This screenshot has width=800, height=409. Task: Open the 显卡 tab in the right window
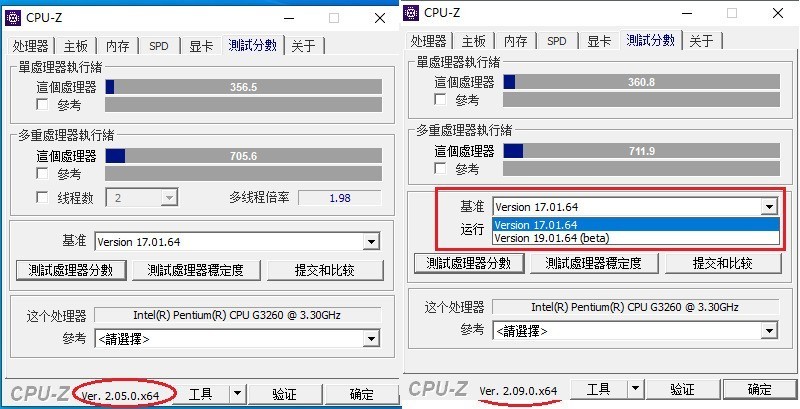pyautogui.click(x=599, y=41)
